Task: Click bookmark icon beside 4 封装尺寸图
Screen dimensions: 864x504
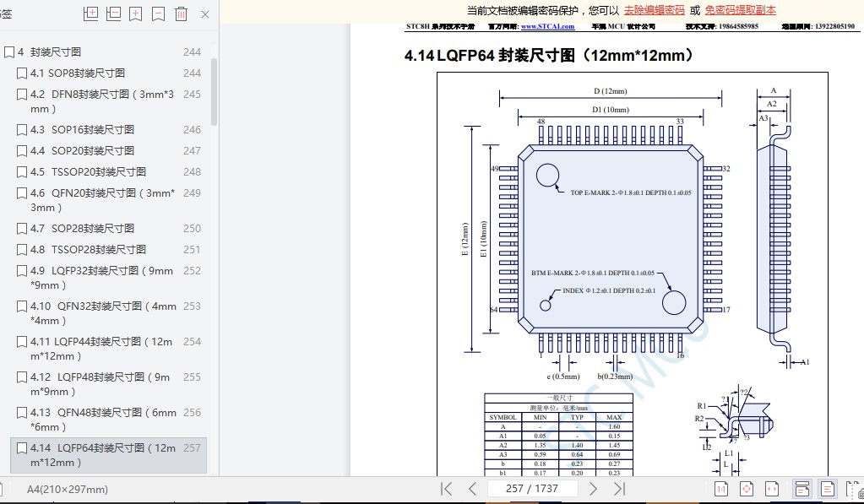Action: click(8, 52)
